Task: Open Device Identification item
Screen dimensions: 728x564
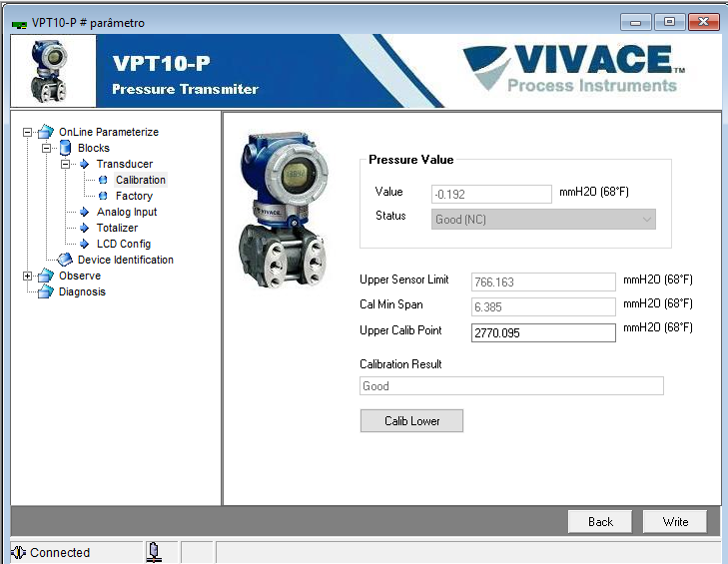Action: pyautogui.click(x=126, y=260)
